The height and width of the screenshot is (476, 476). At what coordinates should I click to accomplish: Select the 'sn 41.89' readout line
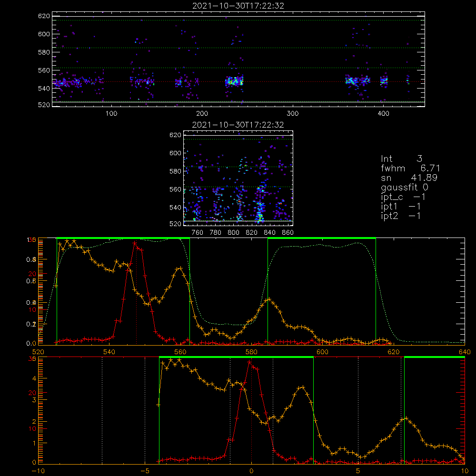point(409,178)
